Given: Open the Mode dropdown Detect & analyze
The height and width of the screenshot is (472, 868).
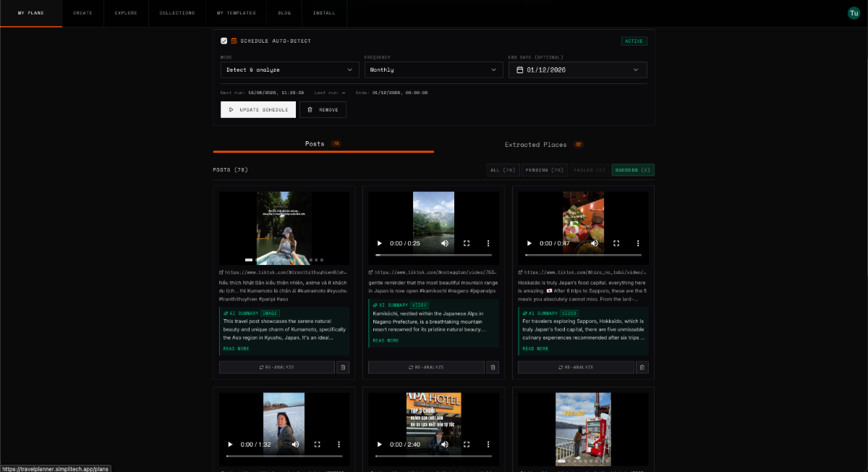Looking at the screenshot, I should click(290, 69).
